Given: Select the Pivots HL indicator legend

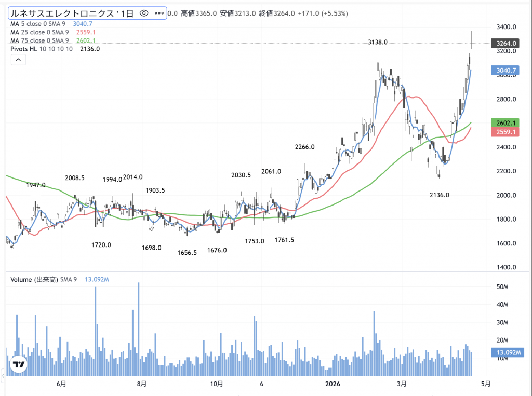Looking at the screenshot, I should point(42,49).
